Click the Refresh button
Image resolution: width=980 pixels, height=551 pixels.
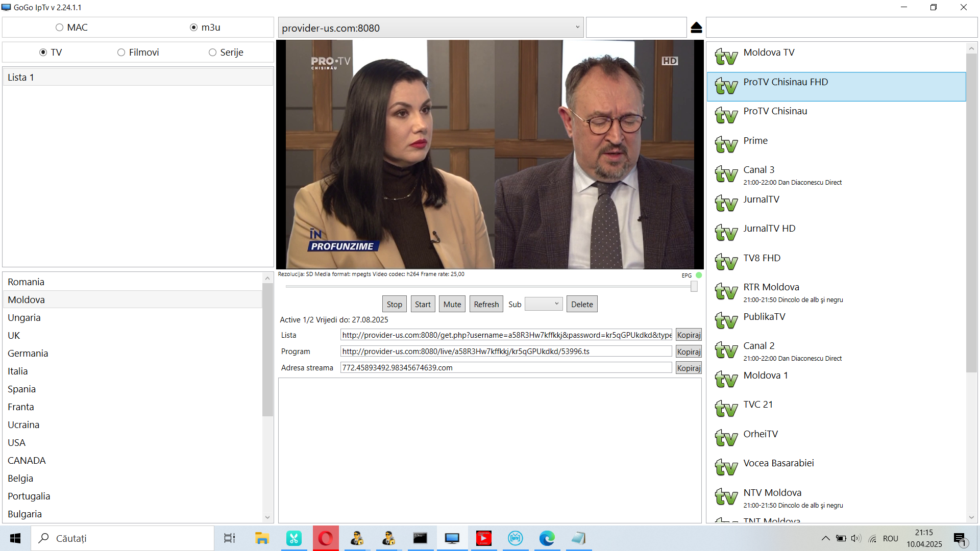(x=486, y=304)
